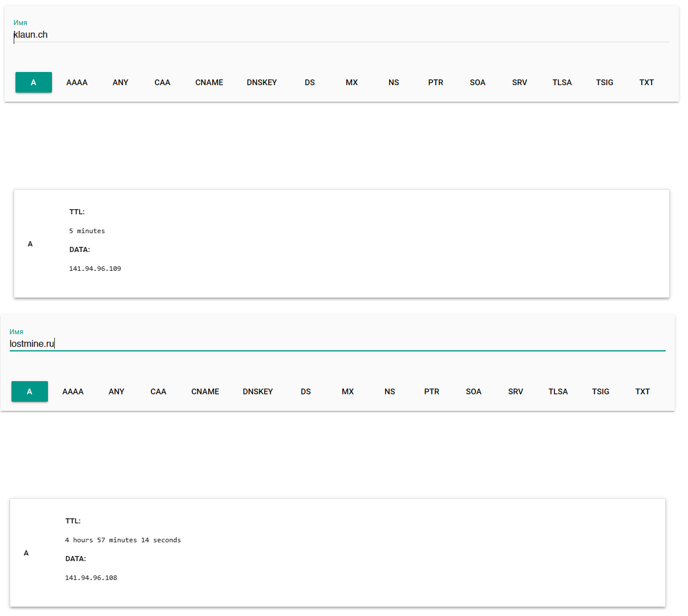Pick CAA record type for lostmine.ru

coord(158,391)
